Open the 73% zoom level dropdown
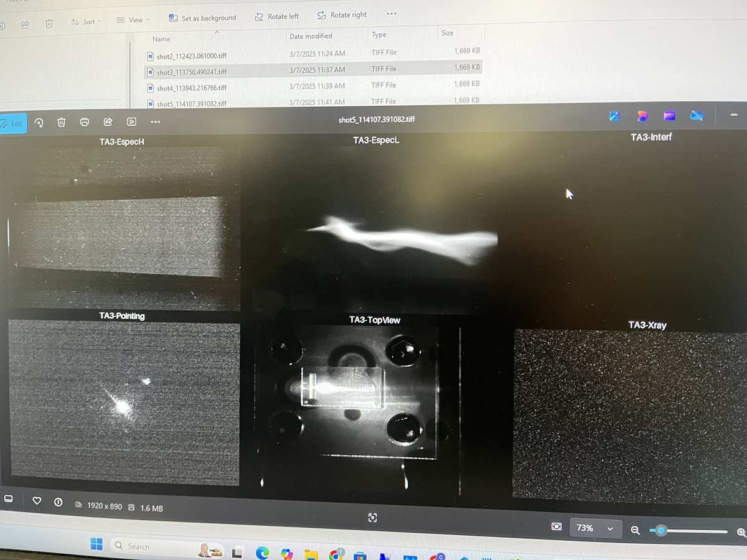 595,528
